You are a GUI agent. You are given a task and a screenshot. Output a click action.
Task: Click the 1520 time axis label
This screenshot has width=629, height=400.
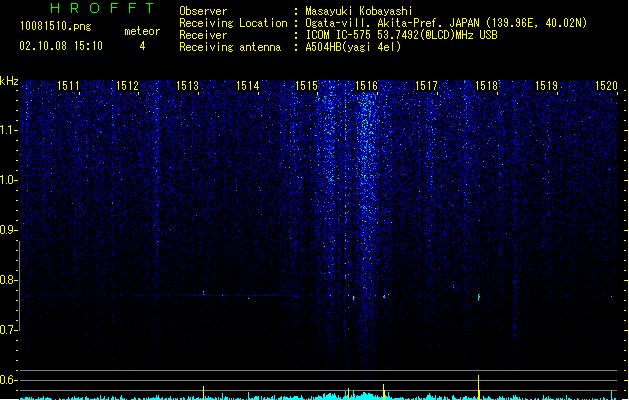click(x=606, y=86)
